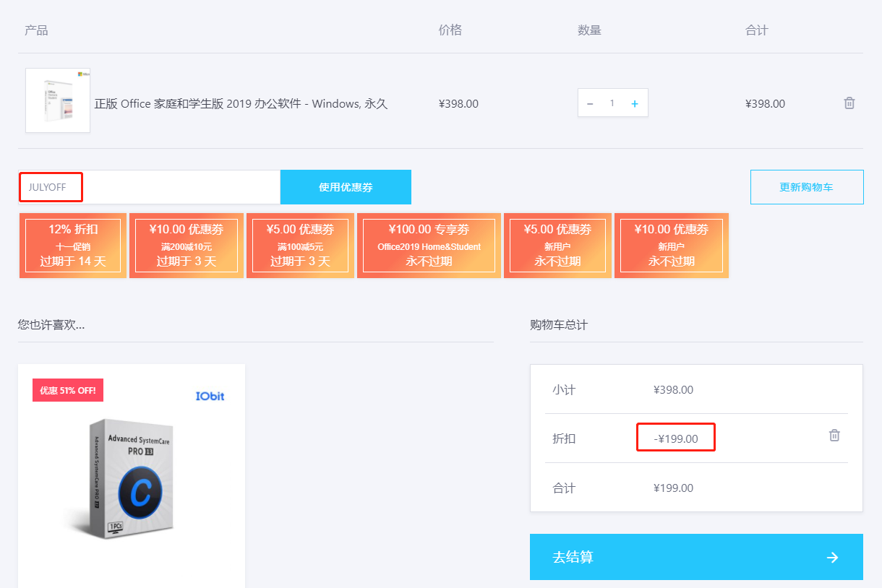Select the 12% 折扣 coupon card

tap(73, 246)
